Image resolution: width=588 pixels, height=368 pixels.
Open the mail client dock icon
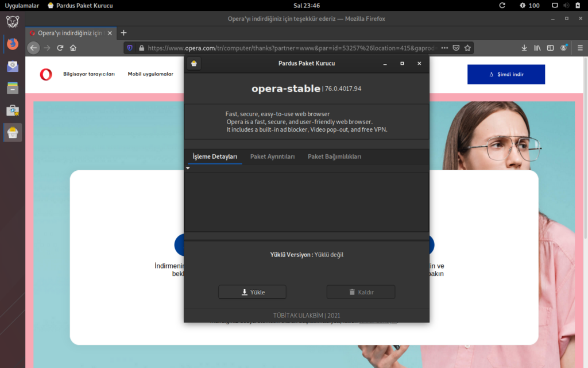pyautogui.click(x=13, y=66)
